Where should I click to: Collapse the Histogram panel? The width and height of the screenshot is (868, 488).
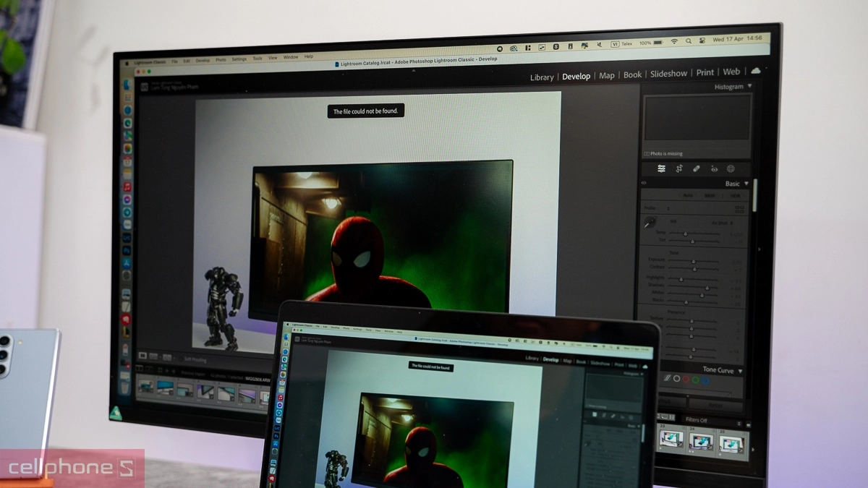750,87
